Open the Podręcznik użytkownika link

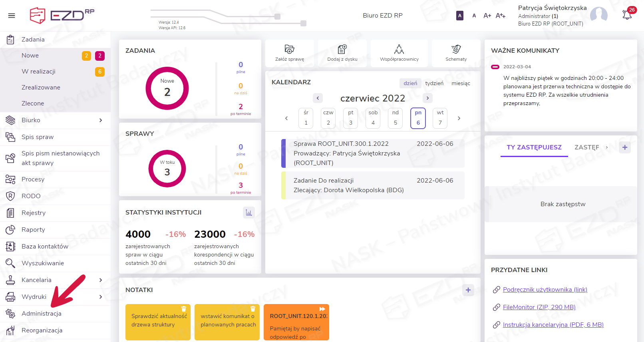click(x=545, y=290)
